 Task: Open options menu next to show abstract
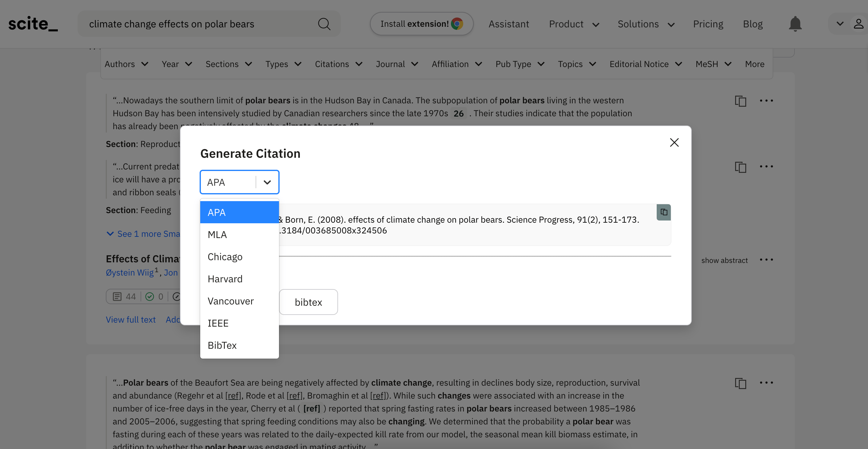click(x=766, y=260)
